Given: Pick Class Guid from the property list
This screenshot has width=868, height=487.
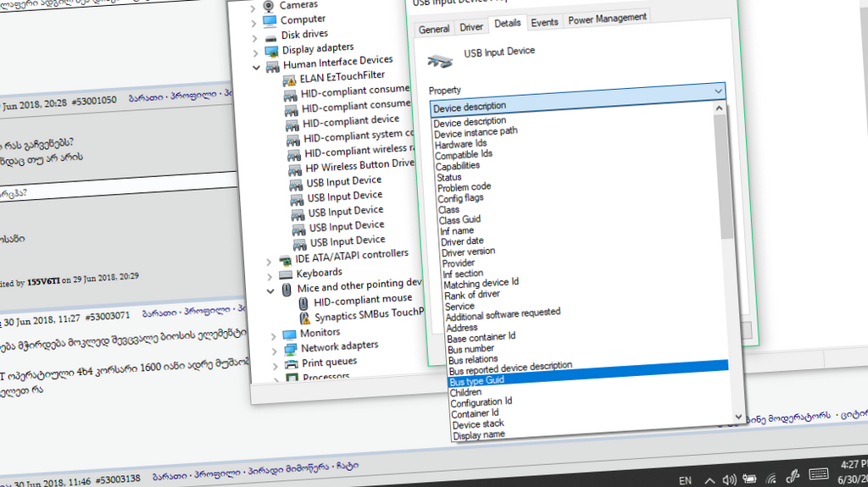Looking at the screenshot, I should (459, 219).
